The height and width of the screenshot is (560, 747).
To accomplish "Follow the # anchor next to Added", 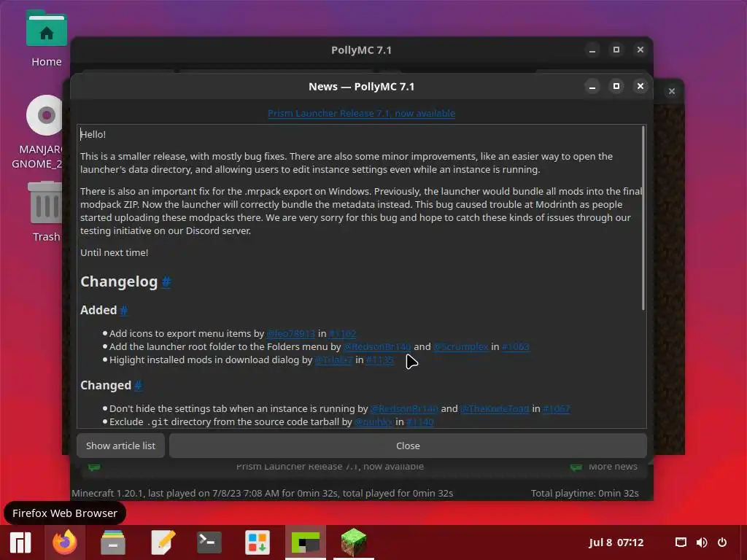I will (x=124, y=311).
